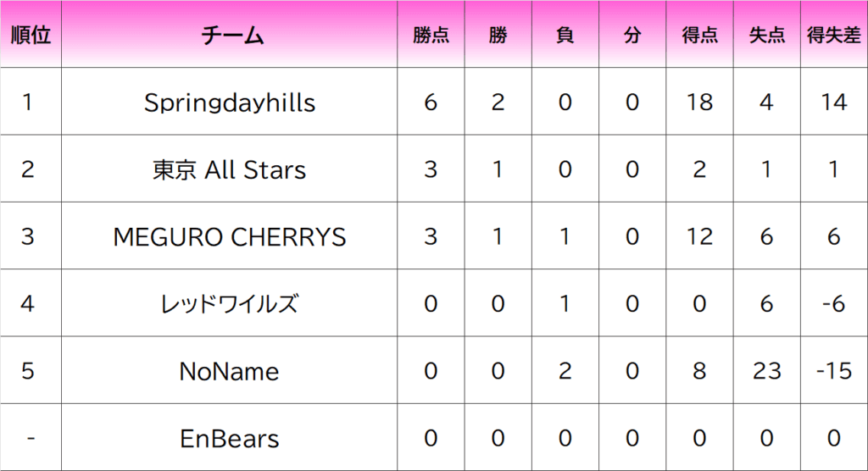Click the rank dash for EnBears
The height and width of the screenshot is (471, 868).
[x=31, y=439]
